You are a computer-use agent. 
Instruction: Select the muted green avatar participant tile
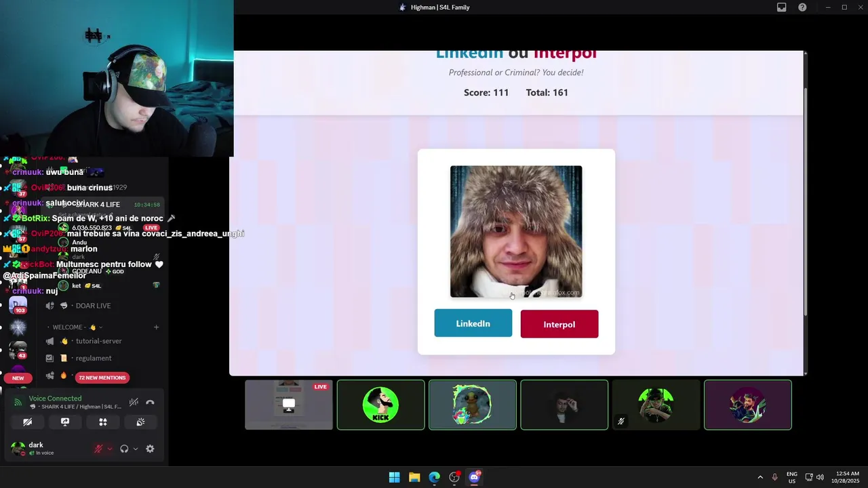tap(656, 405)
